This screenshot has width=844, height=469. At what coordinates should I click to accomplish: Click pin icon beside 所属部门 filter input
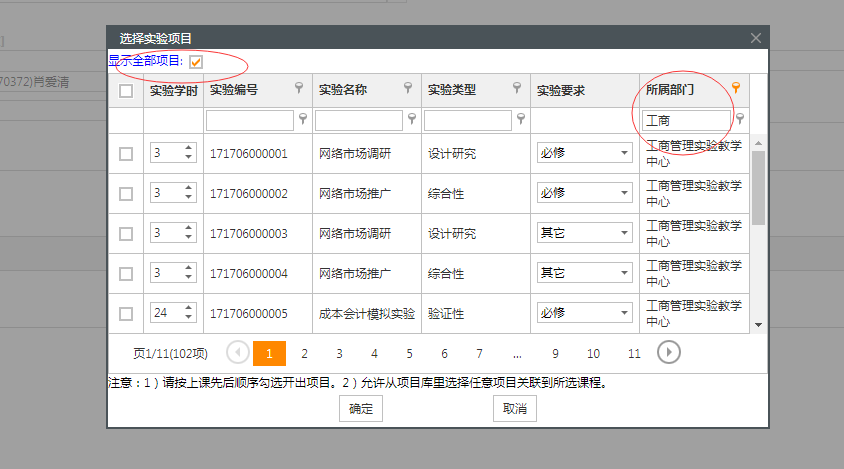tap(740, 120)
